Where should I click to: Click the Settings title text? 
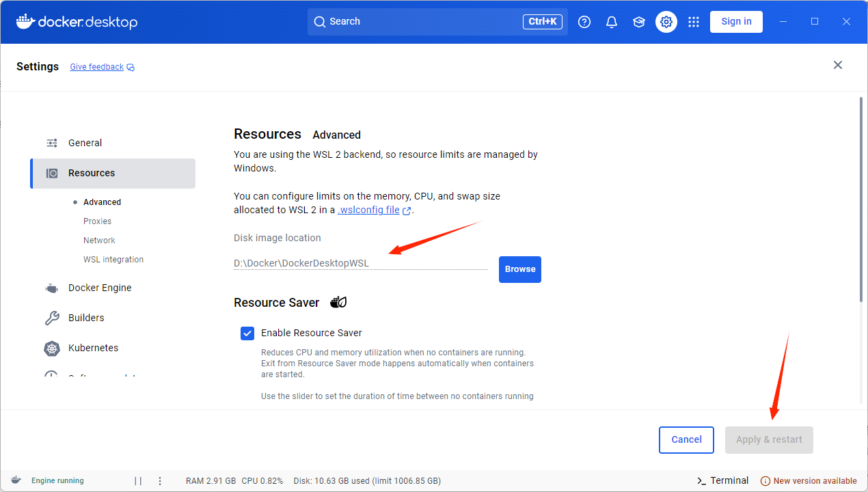pos(38,67)
